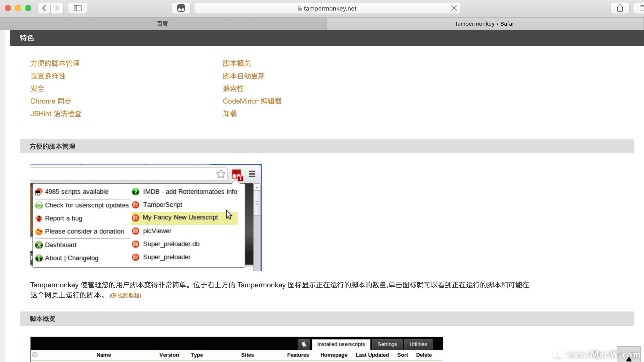The image size is (644, 362).
Task: Click the Dashboard menu entry
Action: pos(56,245)
